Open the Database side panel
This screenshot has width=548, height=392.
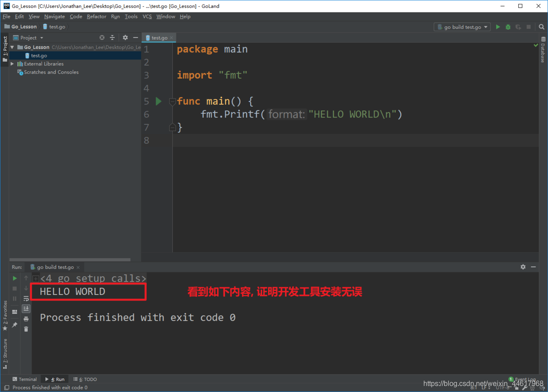click(543, 49)
